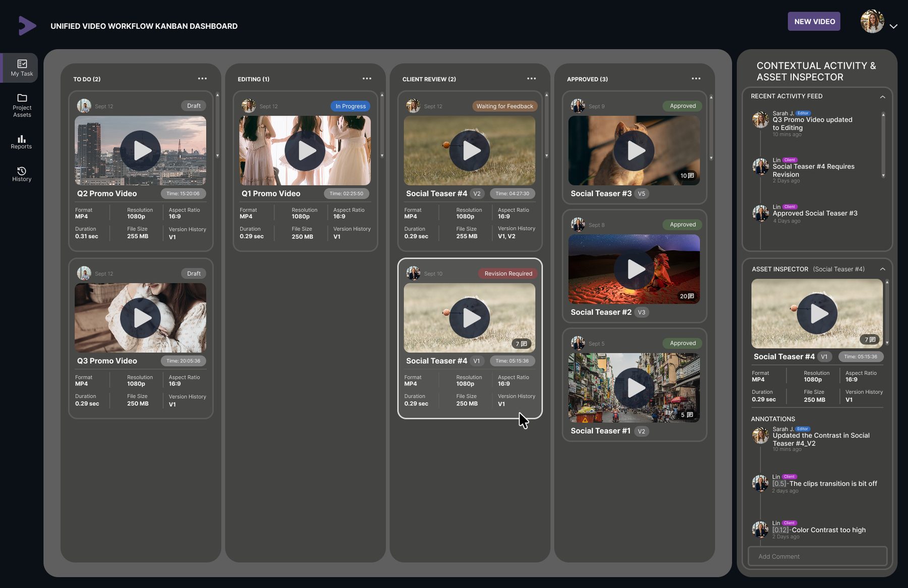
Task: Play Social Teaser #1 video
Action: tap(634, 388)
